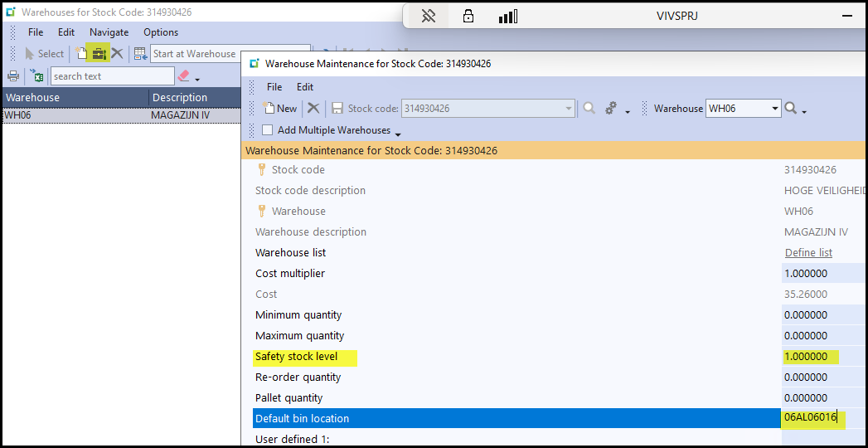
Task: Click the magnifier icon next to Warehouse WH06
Action: tap(790, 109)
